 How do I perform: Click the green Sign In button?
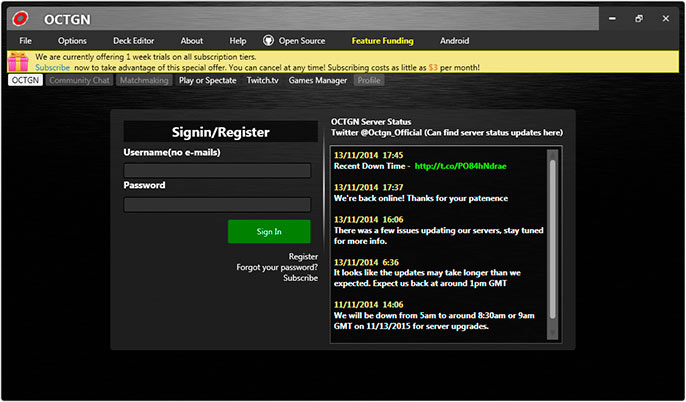[269, 231]
